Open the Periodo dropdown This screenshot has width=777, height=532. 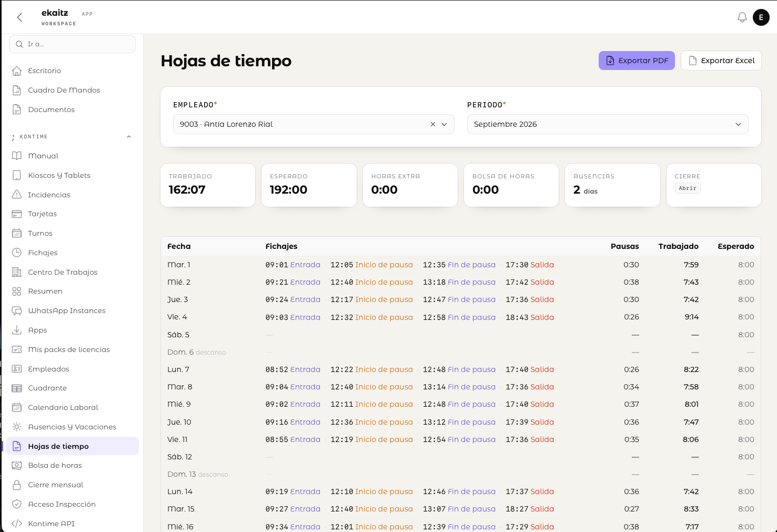tap(608, 124)
